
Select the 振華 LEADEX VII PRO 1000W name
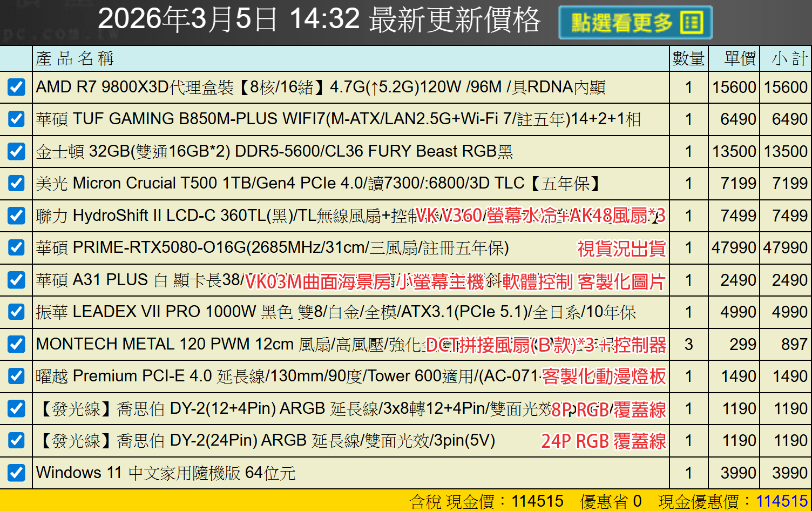(336, 312)
